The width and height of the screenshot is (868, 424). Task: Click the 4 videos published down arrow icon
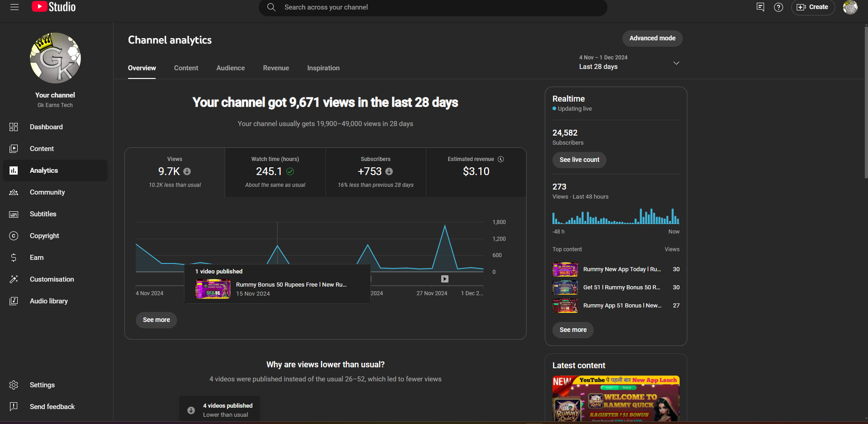(x=191, y=410)
